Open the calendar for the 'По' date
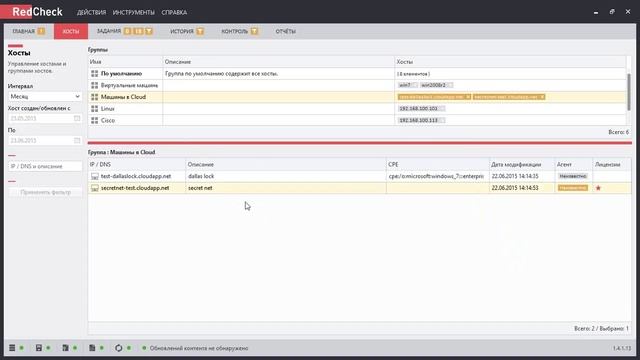The height and width of the screenshot is (360, 640). click(x=77, y=140)
